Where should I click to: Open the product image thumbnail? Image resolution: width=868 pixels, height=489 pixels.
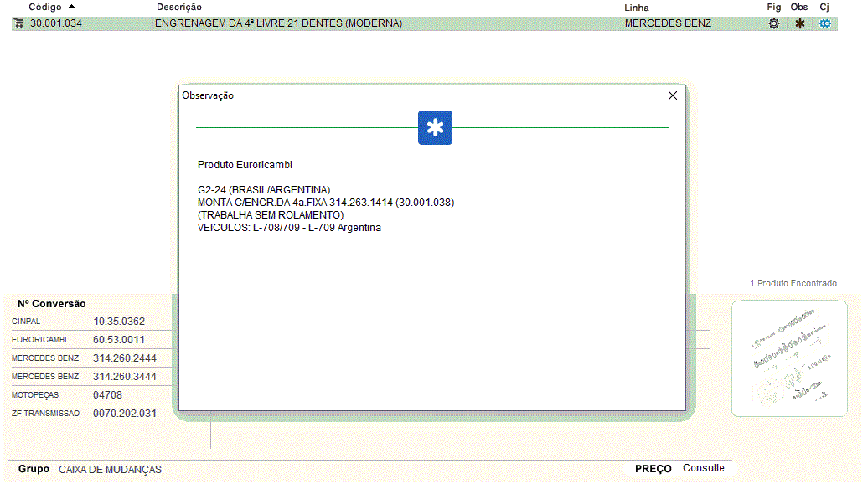[x=789, y=358]
